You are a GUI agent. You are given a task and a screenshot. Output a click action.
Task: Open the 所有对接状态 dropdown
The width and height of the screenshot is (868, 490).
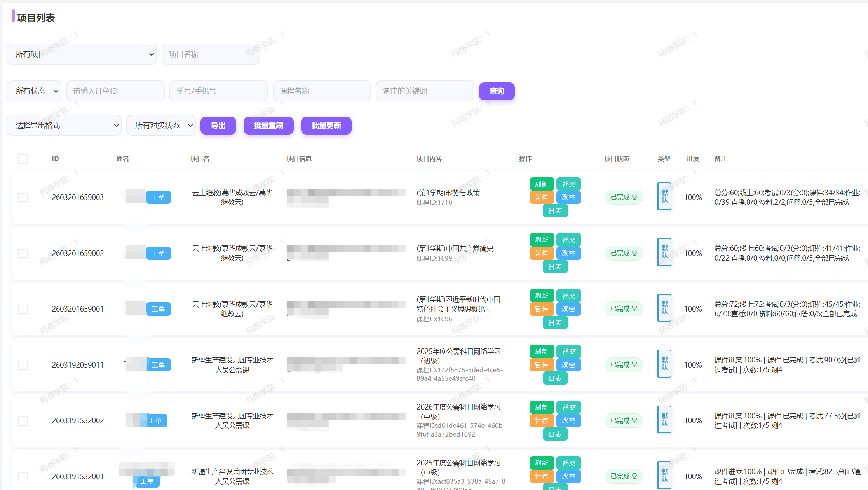[161, 125]
